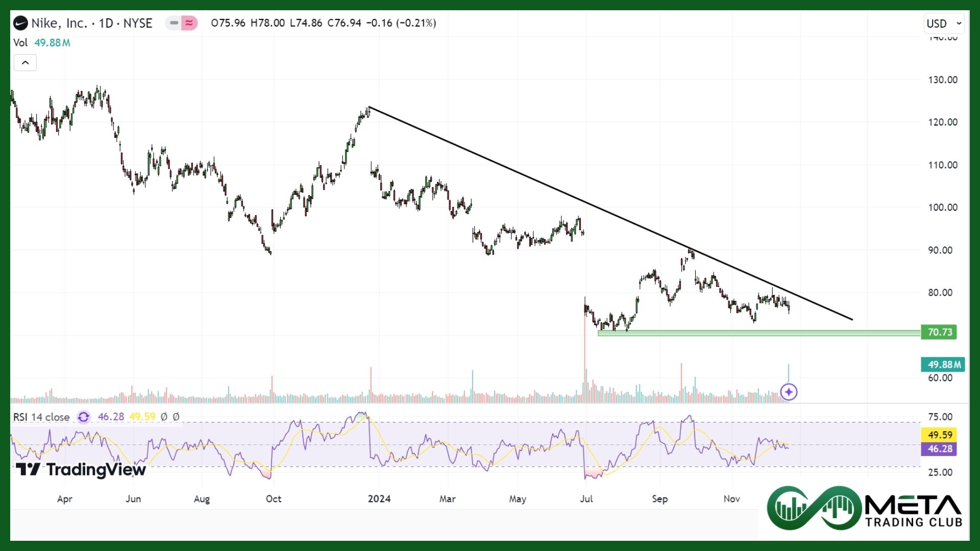The image size is (980, 551).
Task: Click the TradingView logo link
Action: pos(81,469)
